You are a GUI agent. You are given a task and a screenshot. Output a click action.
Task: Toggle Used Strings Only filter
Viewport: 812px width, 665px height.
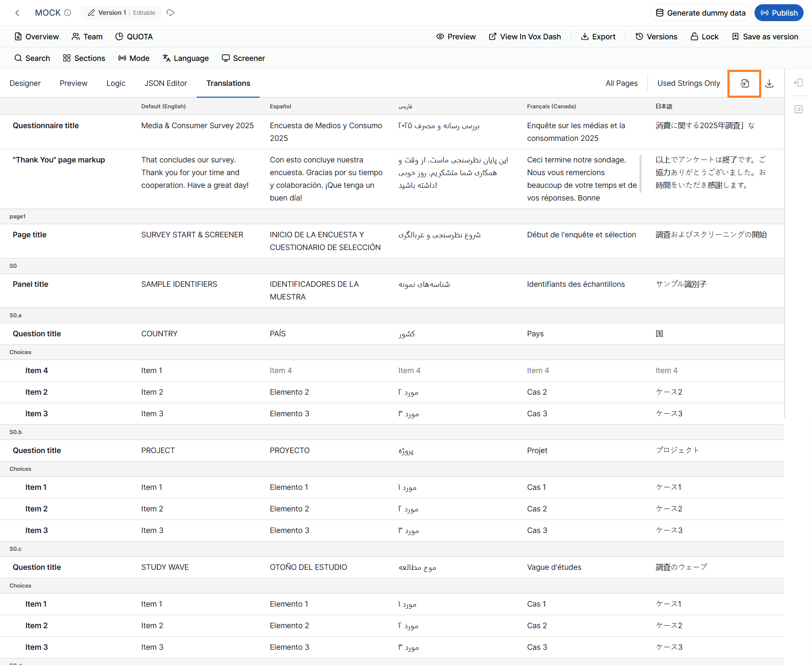point(689,83)
